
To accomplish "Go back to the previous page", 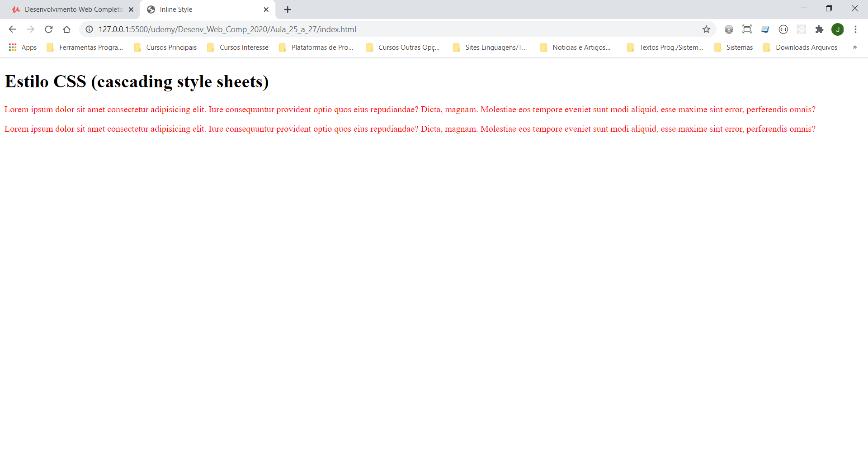I will [x=12, y=29].
